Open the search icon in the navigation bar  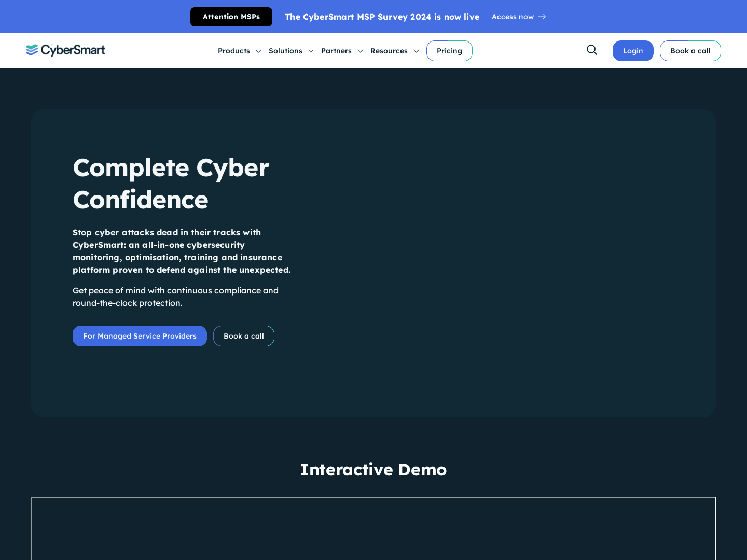pos(591,50)
